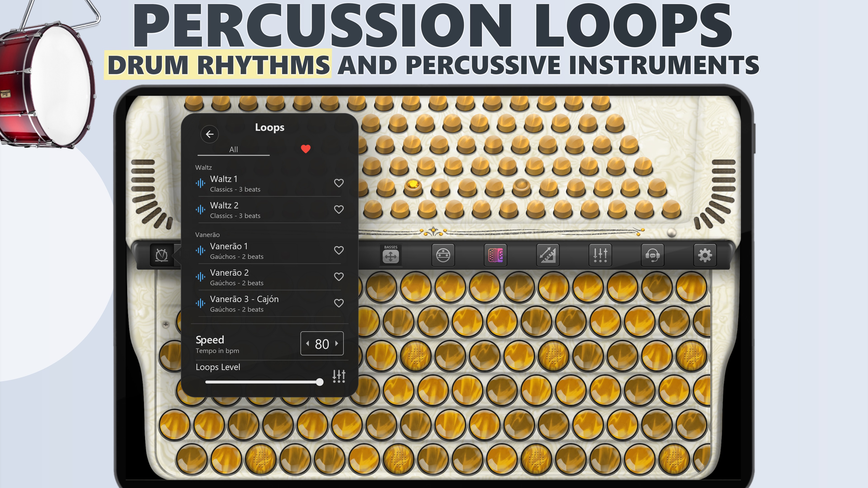Favorite the Waltz 1 loop
The height and width of the screenshot is (488, 868).
point(339,183)
